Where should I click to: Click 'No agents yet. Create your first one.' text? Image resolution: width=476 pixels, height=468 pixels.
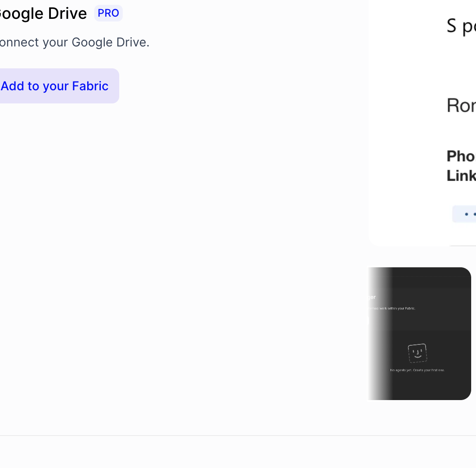pyautogui.click(x=417, y=370)
